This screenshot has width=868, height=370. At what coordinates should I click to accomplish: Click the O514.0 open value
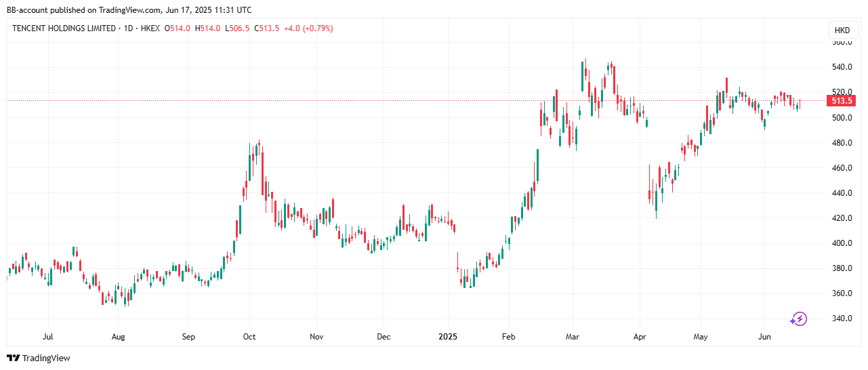click(177, 28)
